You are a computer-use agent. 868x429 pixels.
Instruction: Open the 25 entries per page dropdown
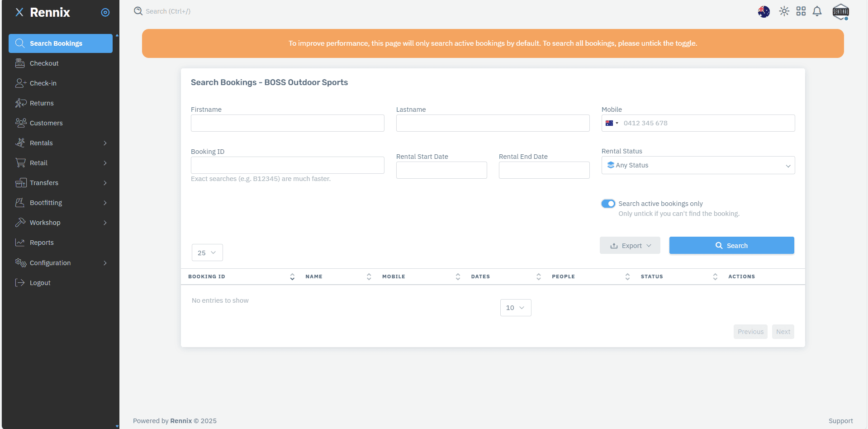[x=207, y=253]
